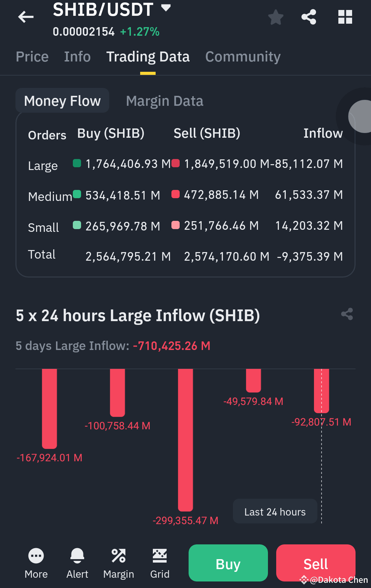Add SHIB/USDT to favorites with star
Image resolution: width=371 pixels, height=588 pixels.
click(x=276, y=17)
